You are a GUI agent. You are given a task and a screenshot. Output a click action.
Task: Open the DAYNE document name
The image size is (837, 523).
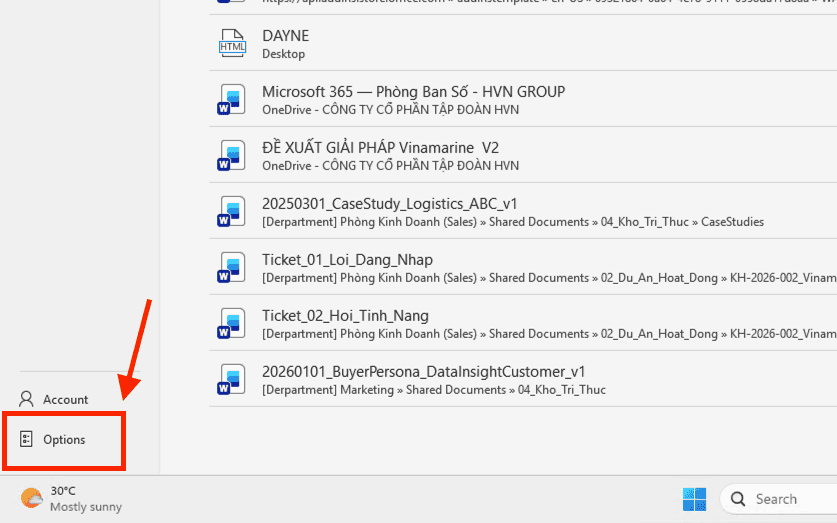[x=286, y=36]
